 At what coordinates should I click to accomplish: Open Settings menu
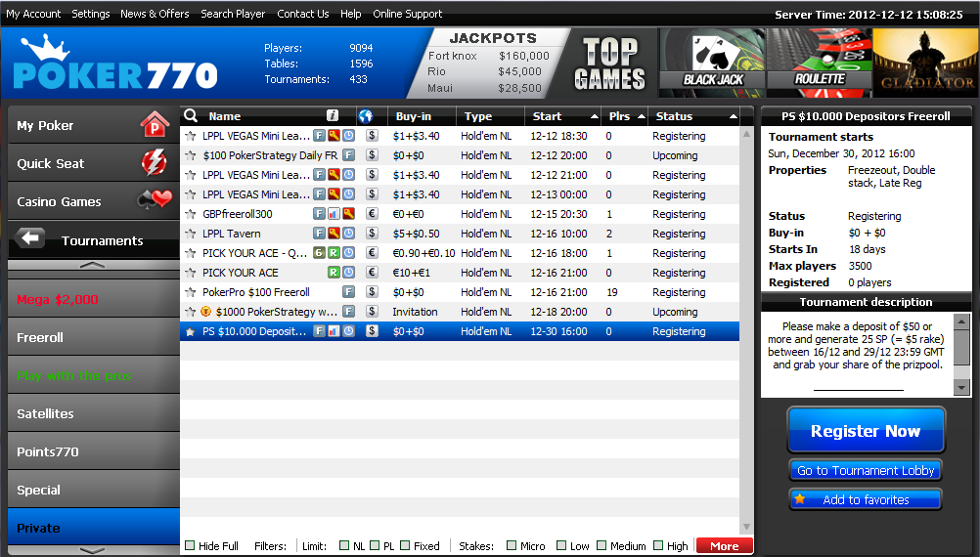(x=91, y=14)
